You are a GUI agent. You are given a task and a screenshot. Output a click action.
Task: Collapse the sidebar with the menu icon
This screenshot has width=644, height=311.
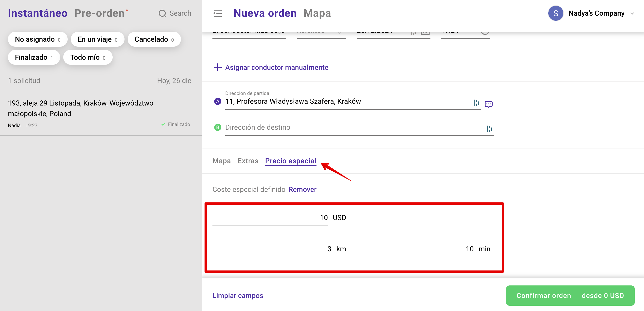click(x=218, y=13)
